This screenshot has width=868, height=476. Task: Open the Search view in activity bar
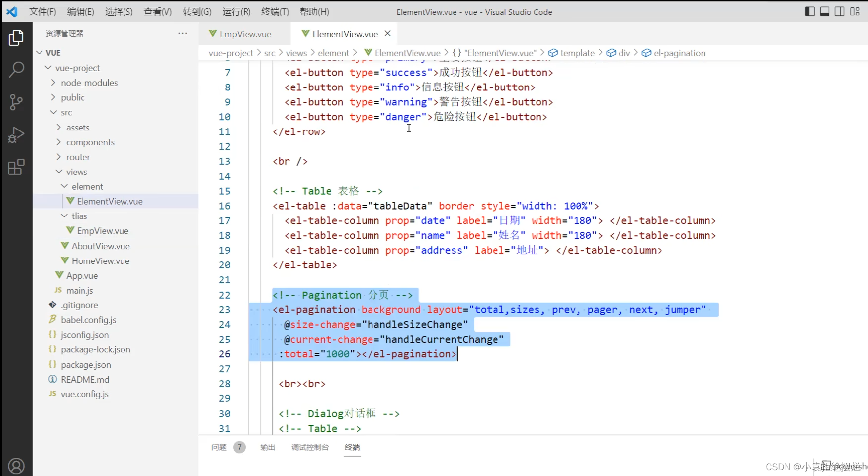(x=16, y=70)
